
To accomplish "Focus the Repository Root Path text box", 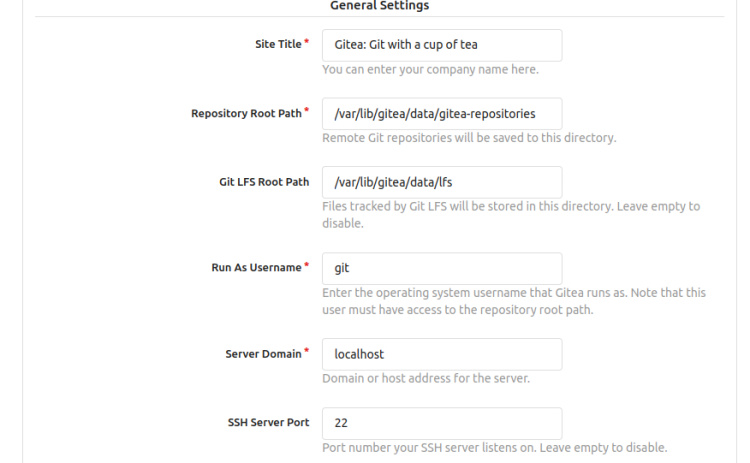I will 441,114.
